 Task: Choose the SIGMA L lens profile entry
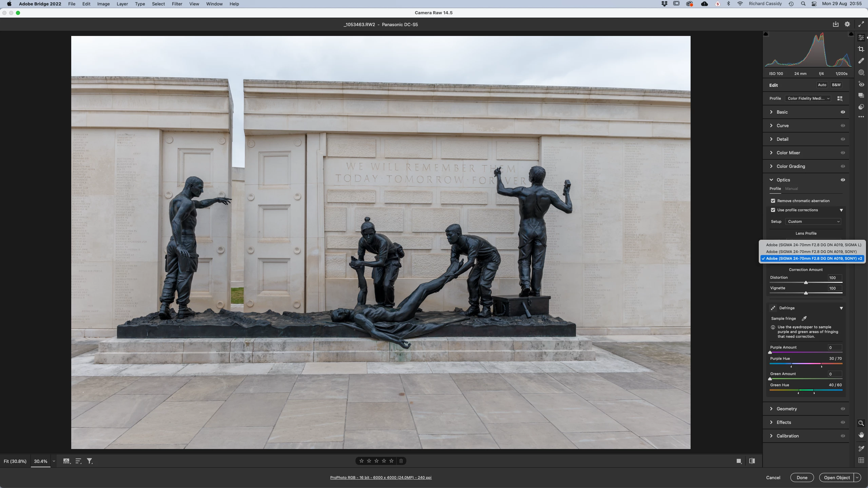click(x=813, y=245)
